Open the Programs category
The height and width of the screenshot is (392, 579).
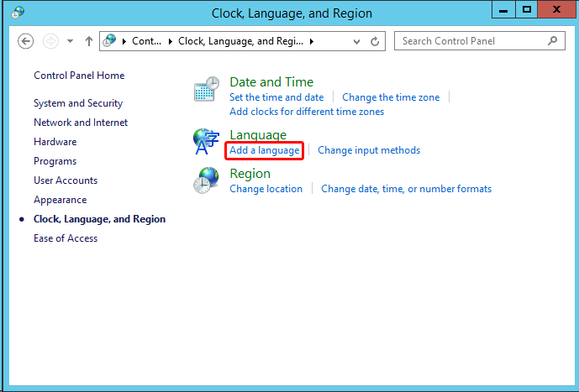pyautogui.click(x=55, y=161)
